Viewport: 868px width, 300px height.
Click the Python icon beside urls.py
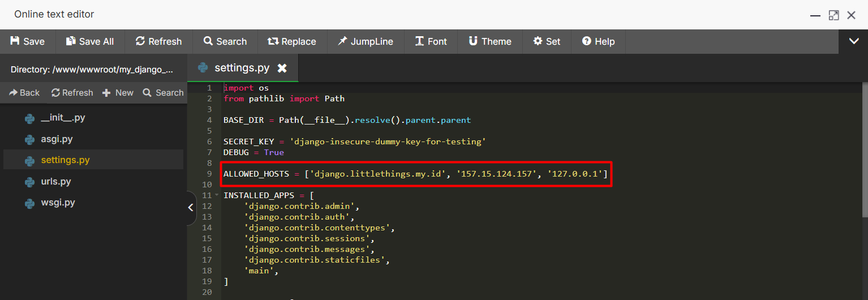pos(29,182)
